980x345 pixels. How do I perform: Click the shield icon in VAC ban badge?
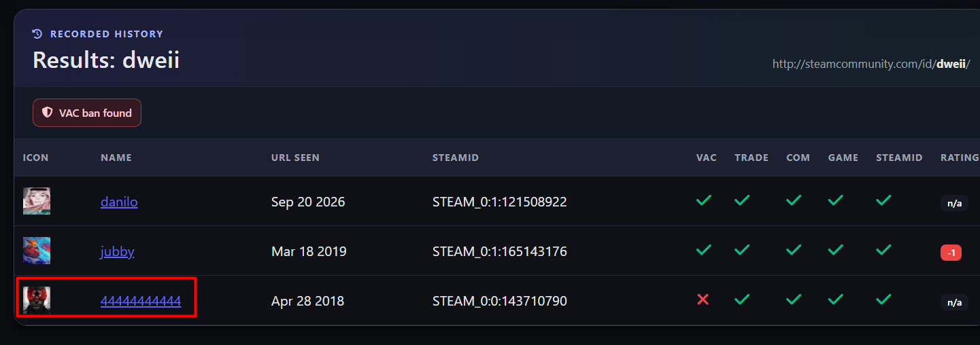(x=47, y=113)
